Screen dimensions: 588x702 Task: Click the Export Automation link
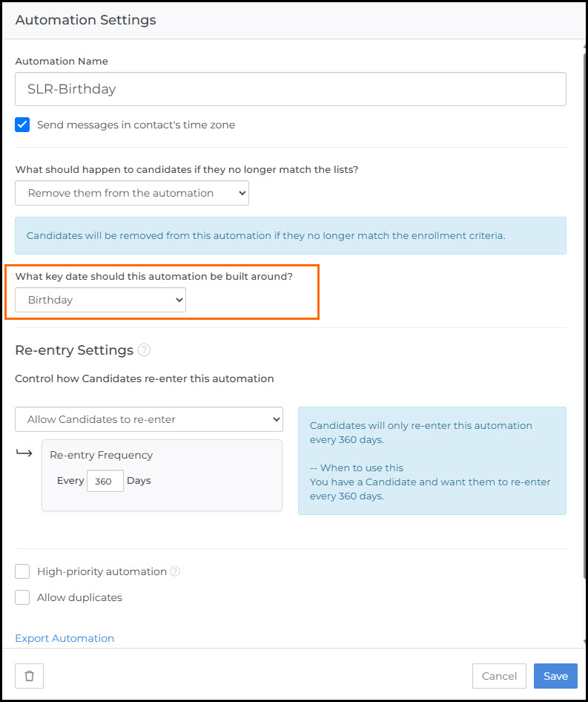(65, 638)
